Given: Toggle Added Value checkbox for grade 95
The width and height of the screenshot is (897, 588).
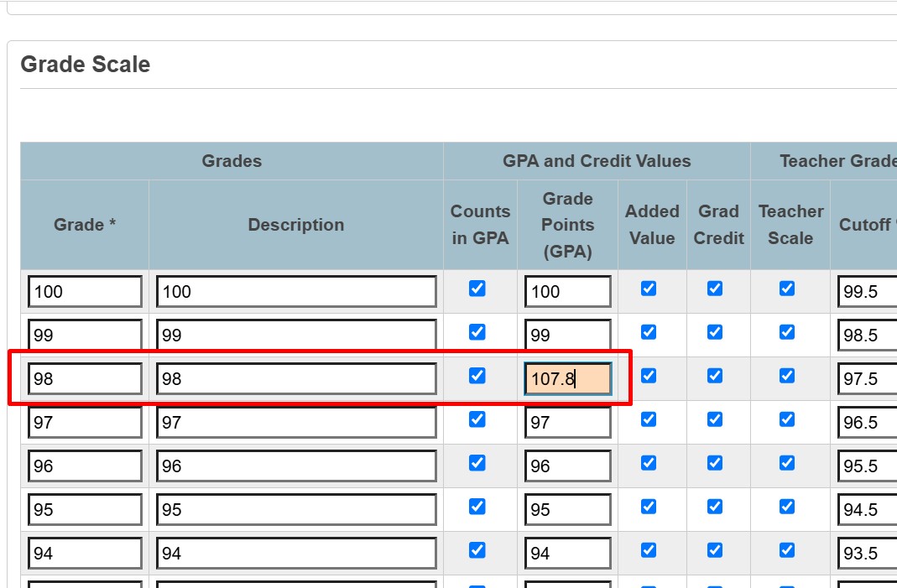Looking at the screenshot, I should click(x=648, y=507).
